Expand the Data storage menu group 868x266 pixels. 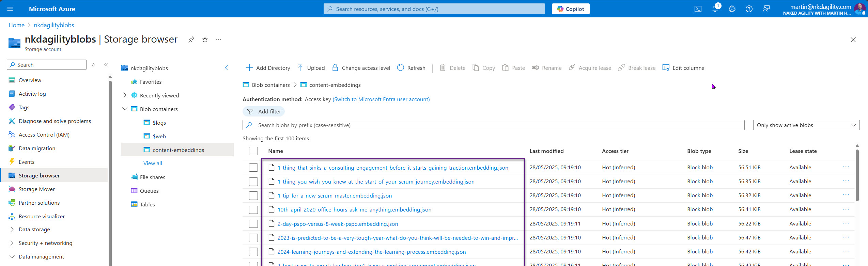12,229
